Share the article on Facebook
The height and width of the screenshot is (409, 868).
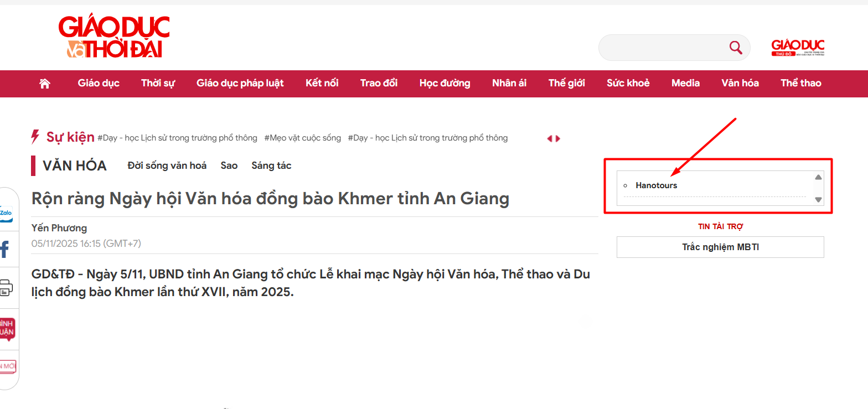click(5, 250)
